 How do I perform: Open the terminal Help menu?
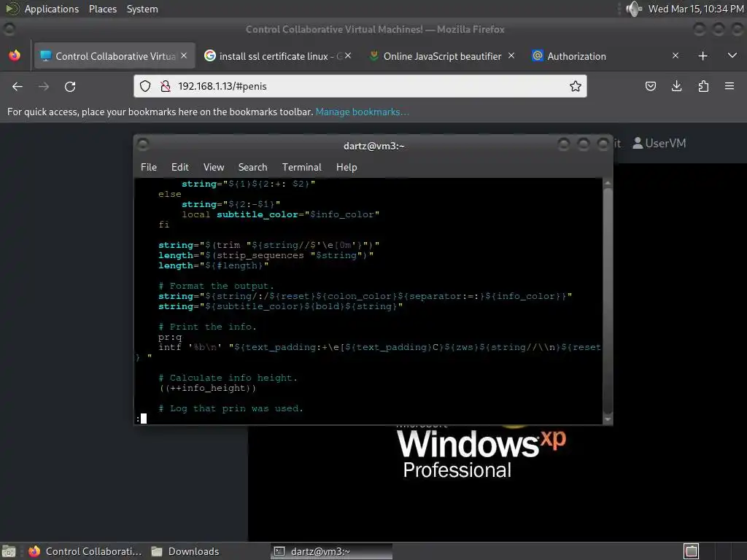(x=347, y=167)
